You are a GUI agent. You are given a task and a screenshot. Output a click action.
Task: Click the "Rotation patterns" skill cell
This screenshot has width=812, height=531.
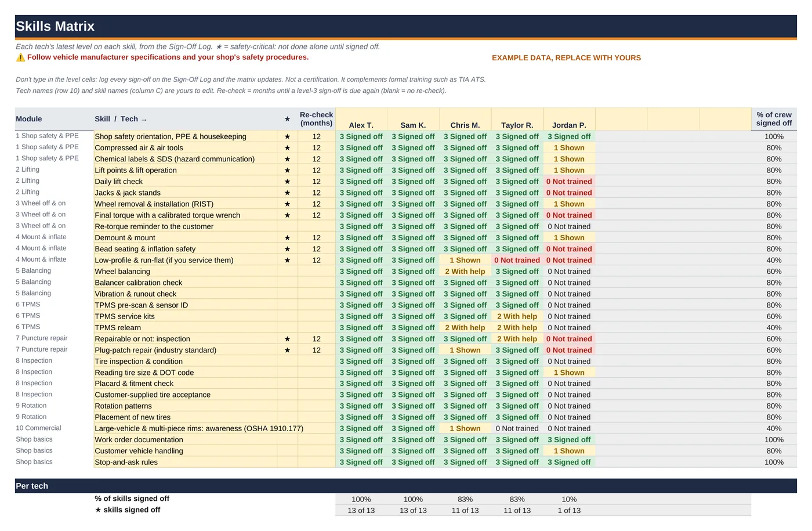point(186,406)
